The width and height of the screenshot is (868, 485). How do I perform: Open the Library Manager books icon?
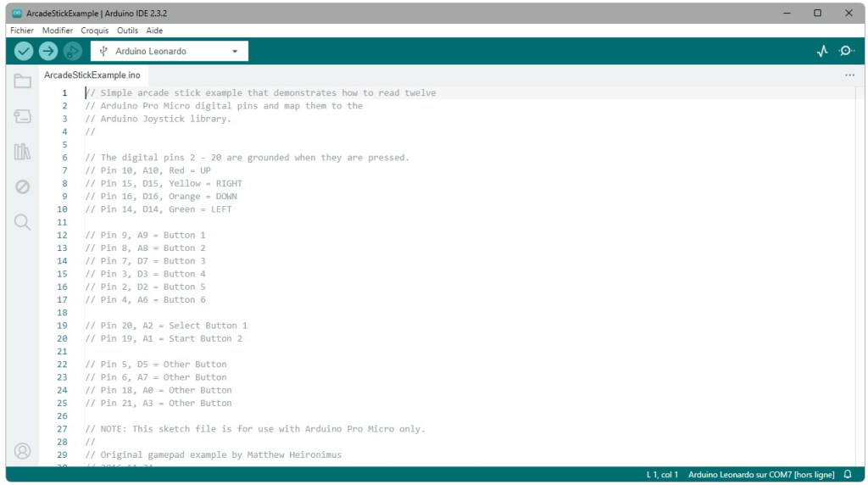click(23, 152)
